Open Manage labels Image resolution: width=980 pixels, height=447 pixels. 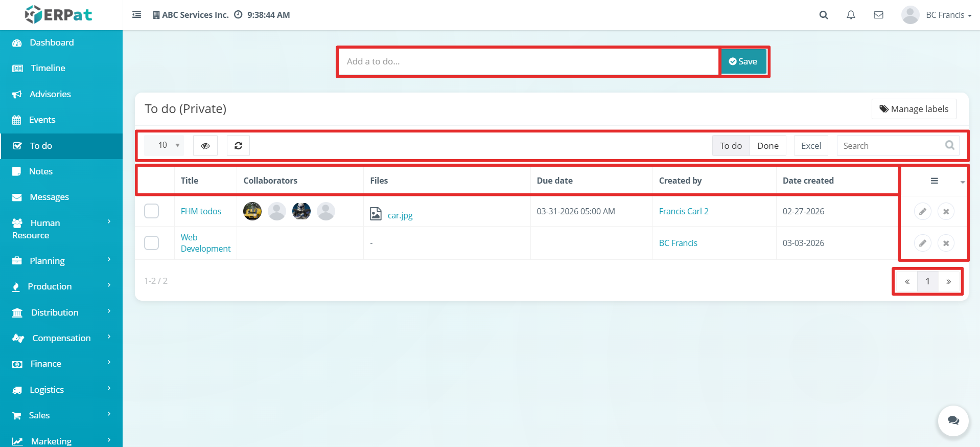(914, 109)
